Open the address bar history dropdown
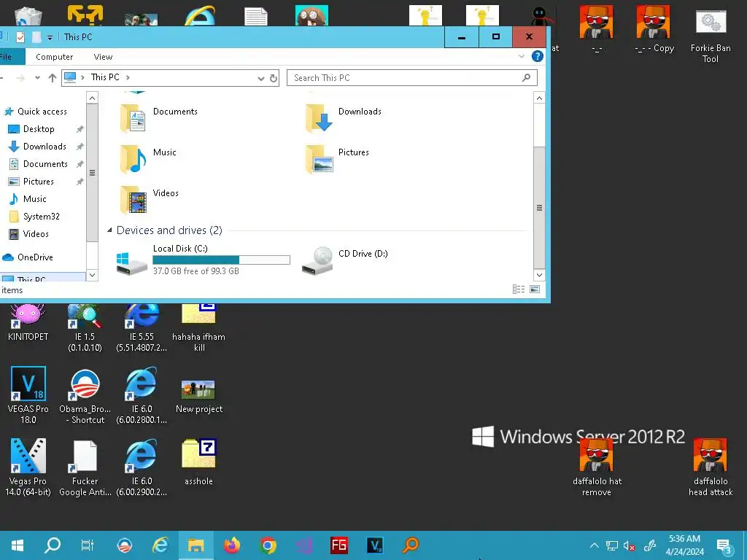The height and width of the screenshot is (560, 747). coord(260,78)
